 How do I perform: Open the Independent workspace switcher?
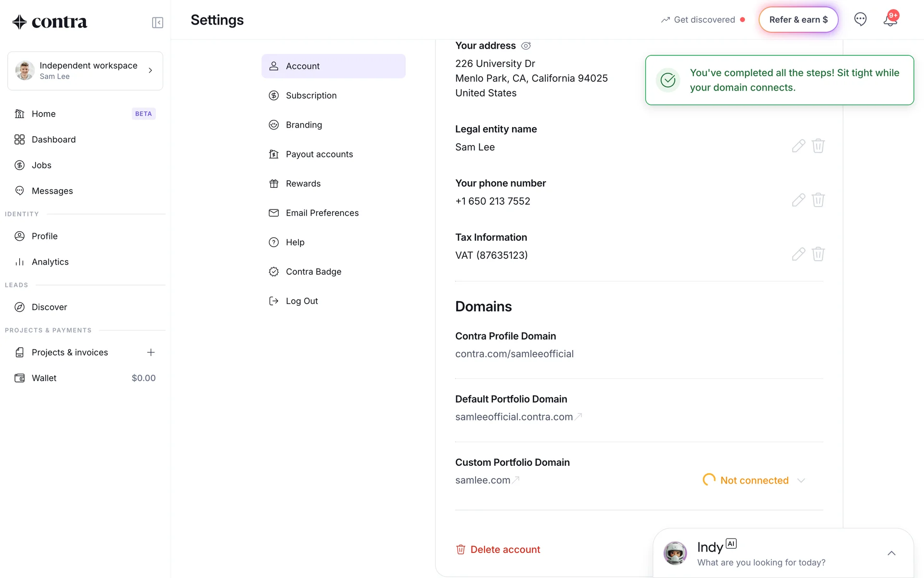click(x=85, y=71)
